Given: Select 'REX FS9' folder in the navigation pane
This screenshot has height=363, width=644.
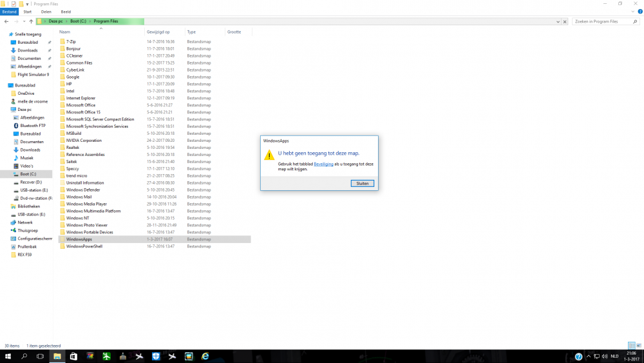Looking at the screenshot, I should tap(24, 255).
